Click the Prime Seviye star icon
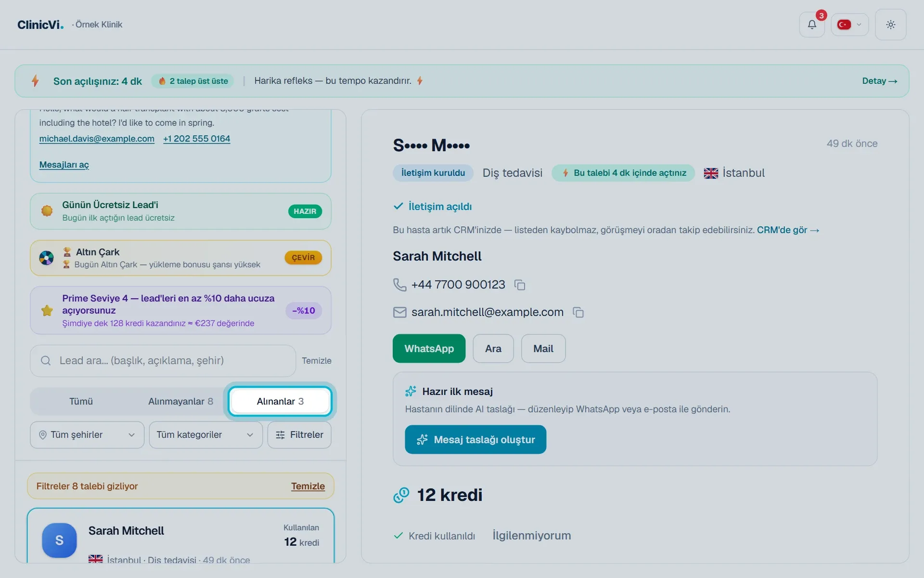This screenshot has width=924, height=578. click(47, 311)
